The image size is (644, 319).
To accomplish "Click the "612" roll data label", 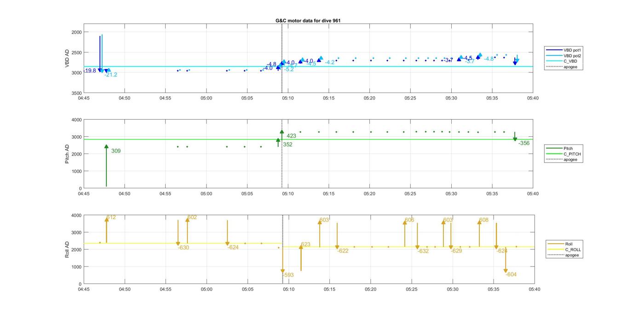I will [111, 217].
